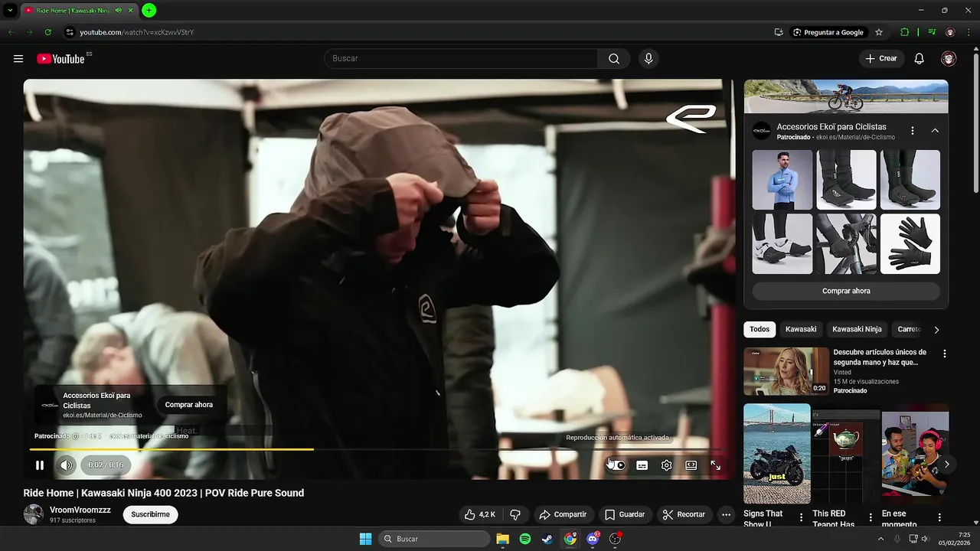Show next shorts with the arrow
The height and width of the screenshot is (551, 980).
coord(947,465)
